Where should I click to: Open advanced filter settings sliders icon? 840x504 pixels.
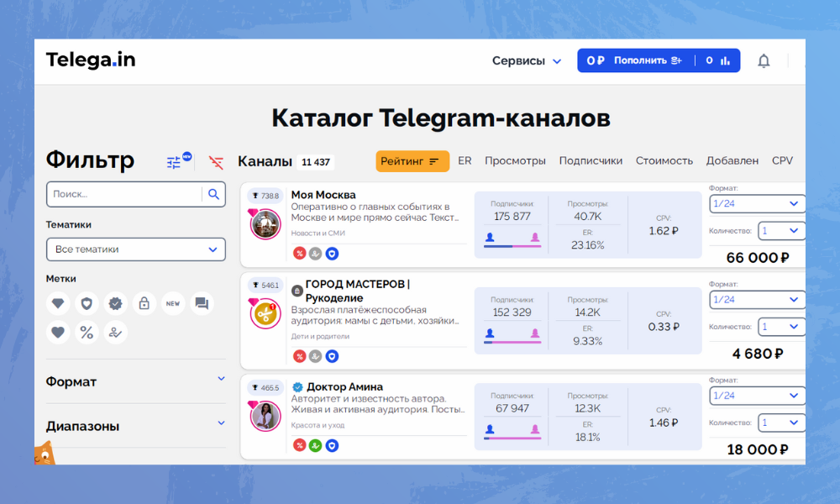click(175, 162)
